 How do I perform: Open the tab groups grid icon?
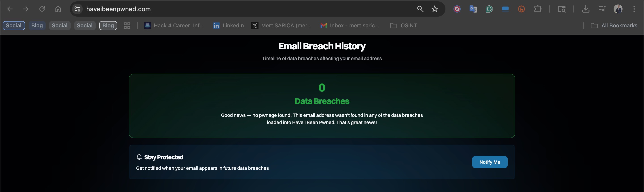(x=127, y=26)
